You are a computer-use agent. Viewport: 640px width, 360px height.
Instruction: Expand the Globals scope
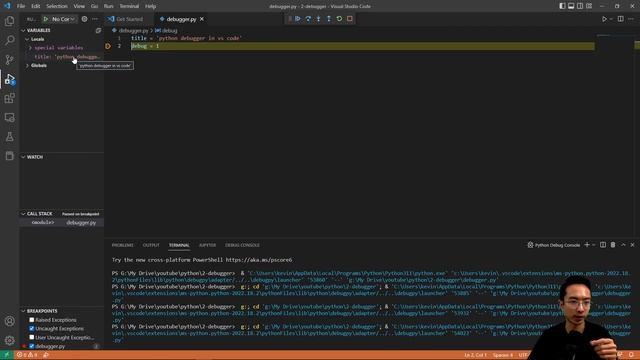pos(38,65)
